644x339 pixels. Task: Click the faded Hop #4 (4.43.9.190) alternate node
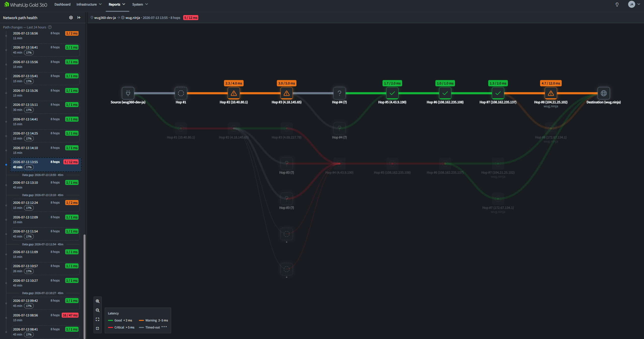click(x=339, y=164)
